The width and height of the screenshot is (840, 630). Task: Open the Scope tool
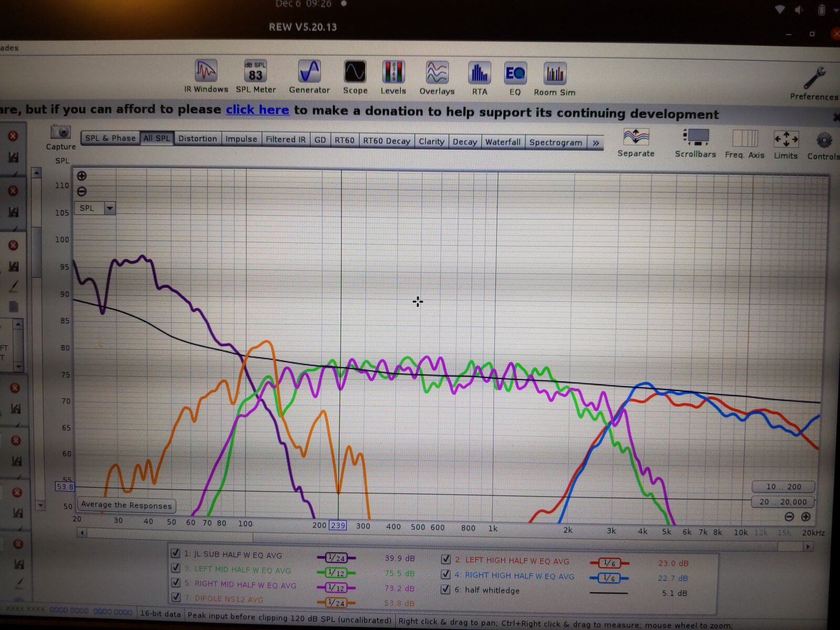355,73
